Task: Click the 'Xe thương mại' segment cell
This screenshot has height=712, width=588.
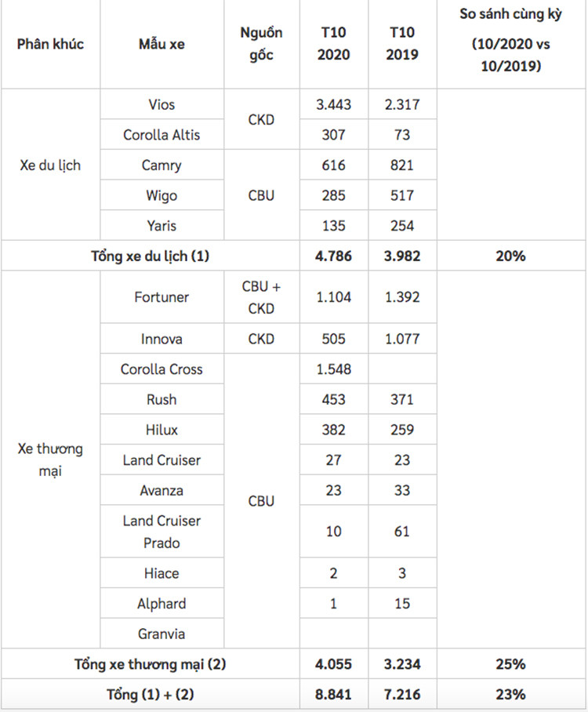Action: point(50,460)
